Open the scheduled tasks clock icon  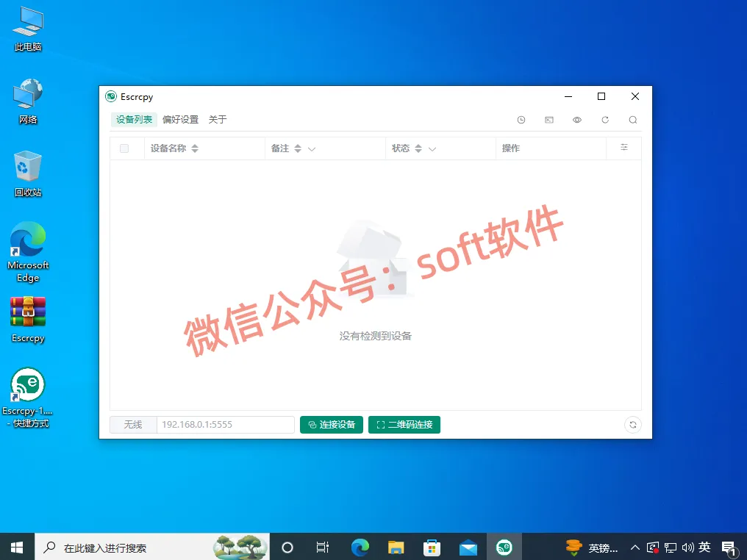tap(521, 120)
